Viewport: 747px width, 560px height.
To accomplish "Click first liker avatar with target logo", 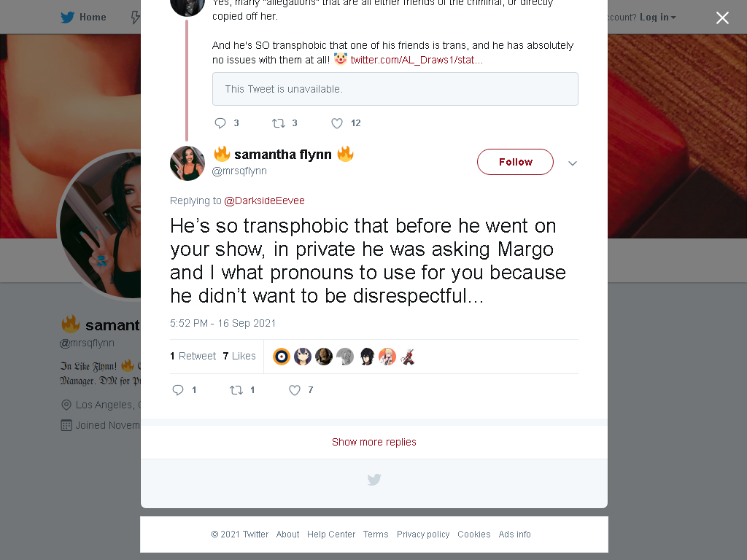I will click(282, 356).
